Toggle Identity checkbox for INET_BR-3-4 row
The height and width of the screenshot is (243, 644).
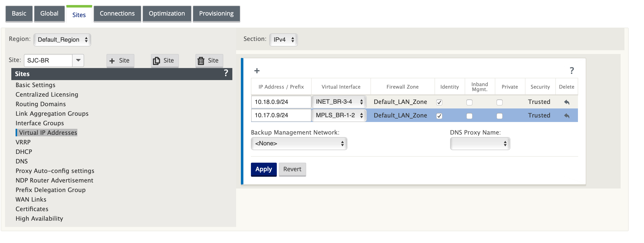click(439, 102)
